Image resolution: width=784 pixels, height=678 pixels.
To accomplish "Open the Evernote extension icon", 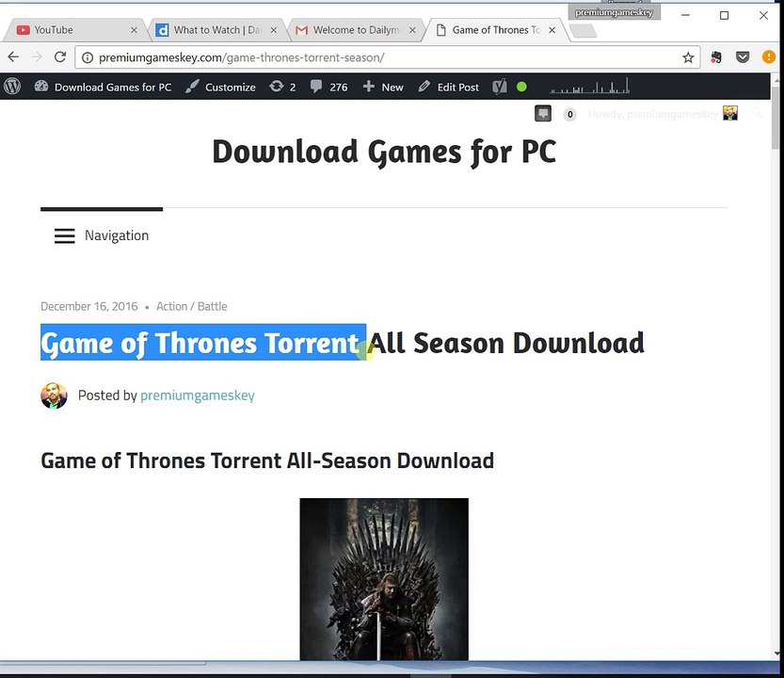I will tap(716, 57).
